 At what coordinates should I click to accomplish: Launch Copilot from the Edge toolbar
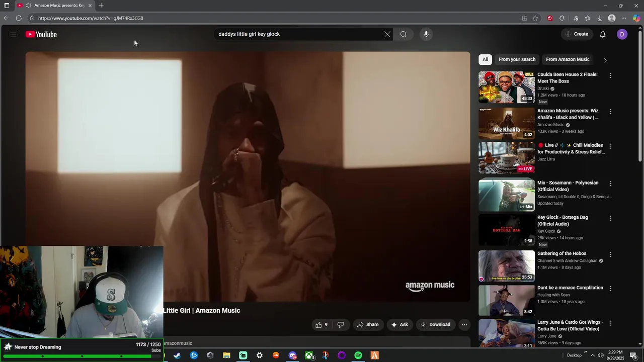[636, 18]
